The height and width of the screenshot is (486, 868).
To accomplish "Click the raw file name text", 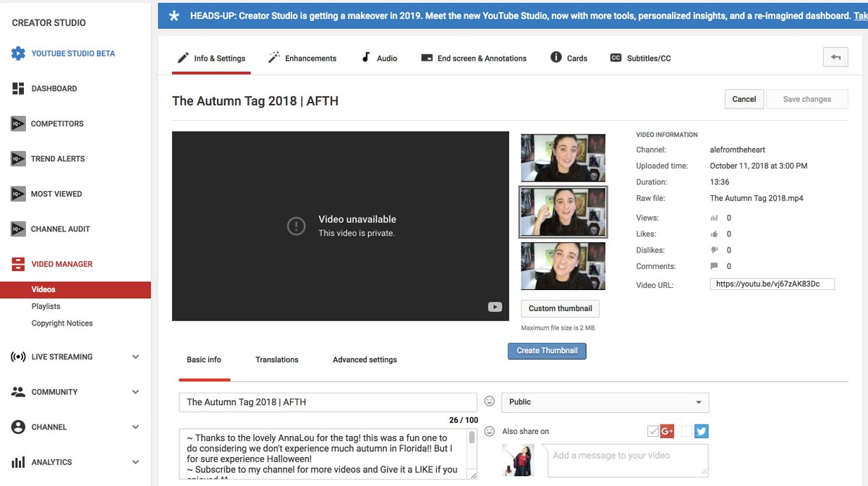I will (757, 198).
